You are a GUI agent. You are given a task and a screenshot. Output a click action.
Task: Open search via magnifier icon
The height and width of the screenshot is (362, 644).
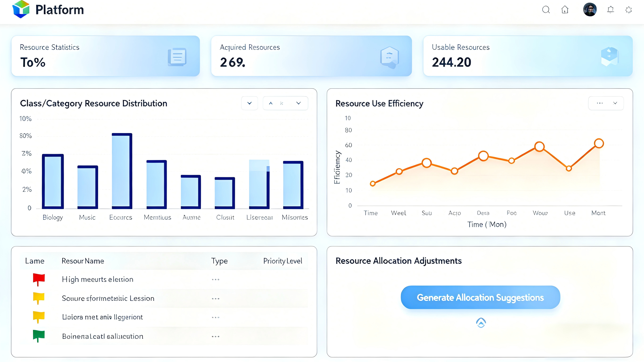point(546,10)
